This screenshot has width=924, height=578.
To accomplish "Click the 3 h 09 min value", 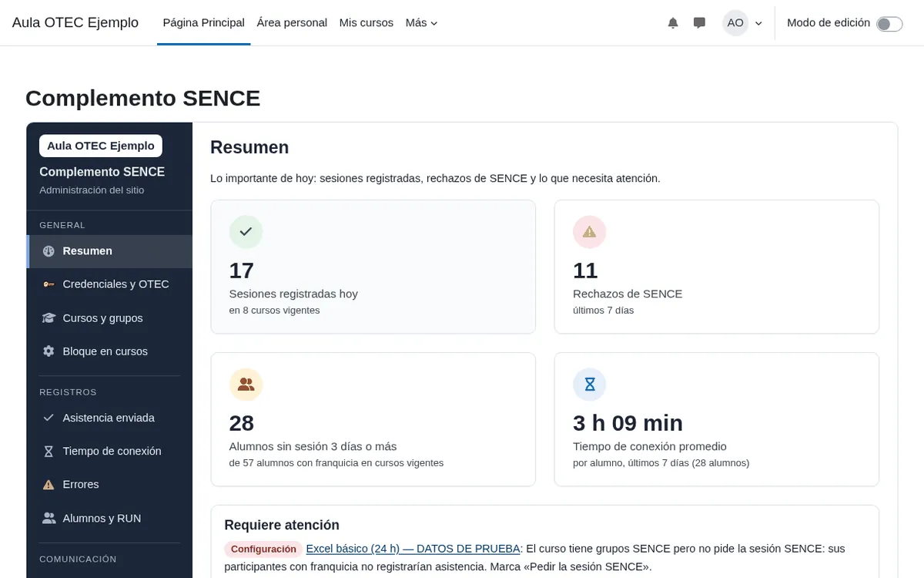I will click(628, 423).
